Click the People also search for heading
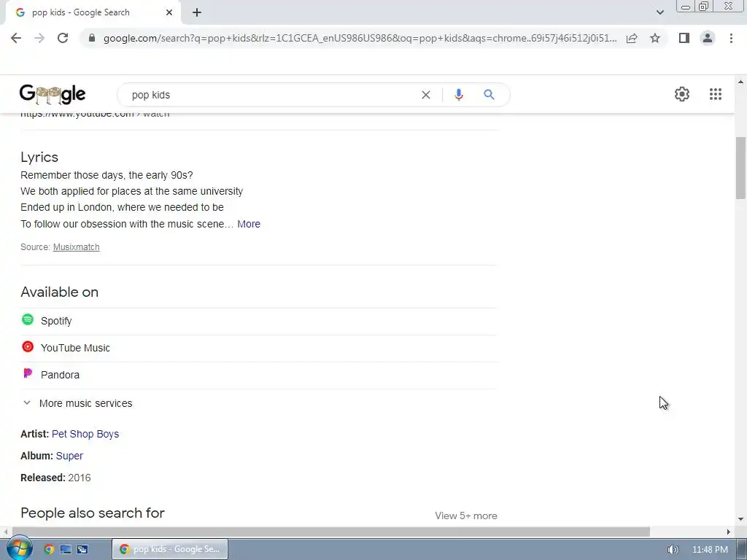 coord(93,513)
